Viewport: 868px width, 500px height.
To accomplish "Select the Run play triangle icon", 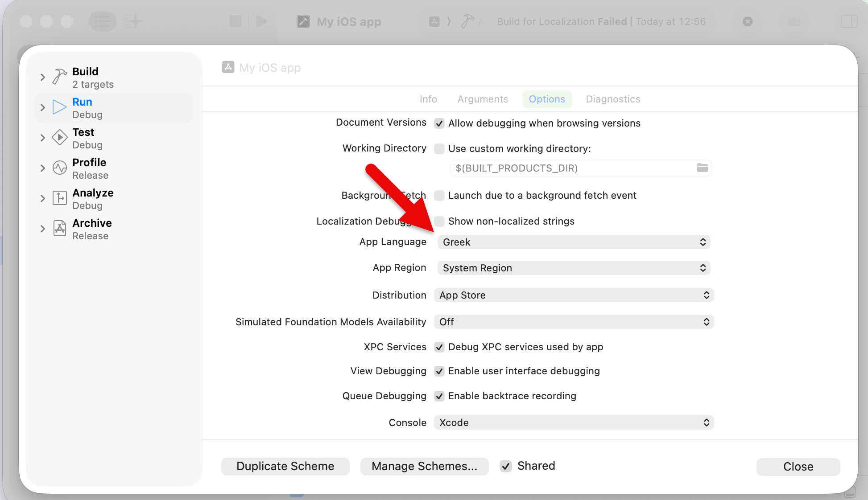I will coord(59,107).
